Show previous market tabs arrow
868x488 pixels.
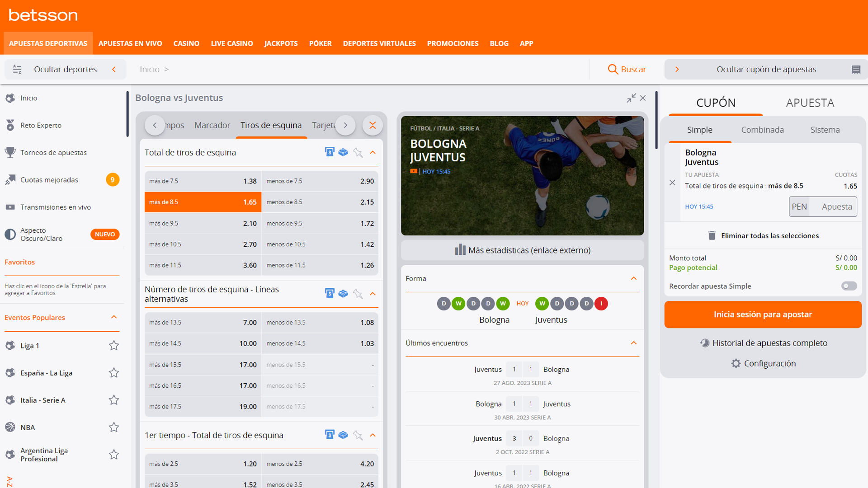click(155, 125)
